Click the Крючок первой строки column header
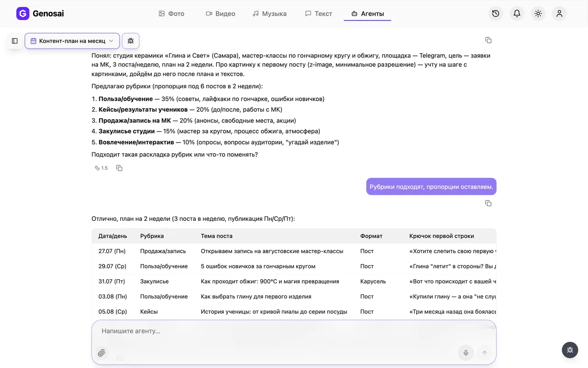 [x=441, y=236]
